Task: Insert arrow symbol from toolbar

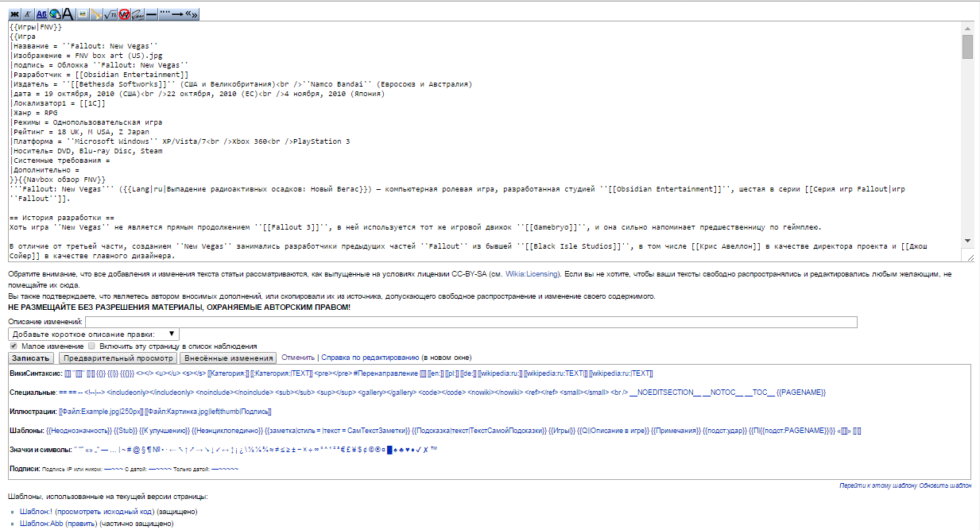Action: 177,14
